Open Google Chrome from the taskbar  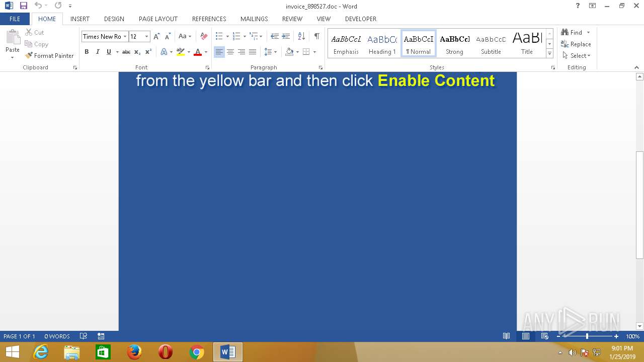pos(196,352)
